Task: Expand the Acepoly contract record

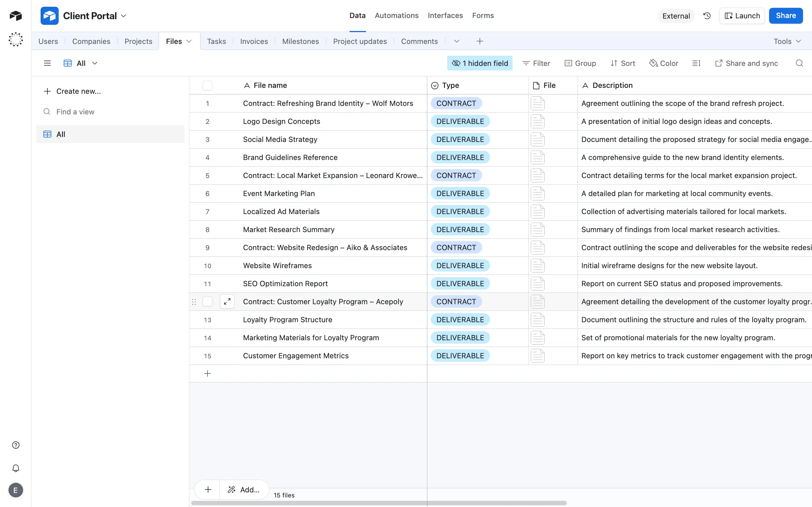Action: point(227,301)
